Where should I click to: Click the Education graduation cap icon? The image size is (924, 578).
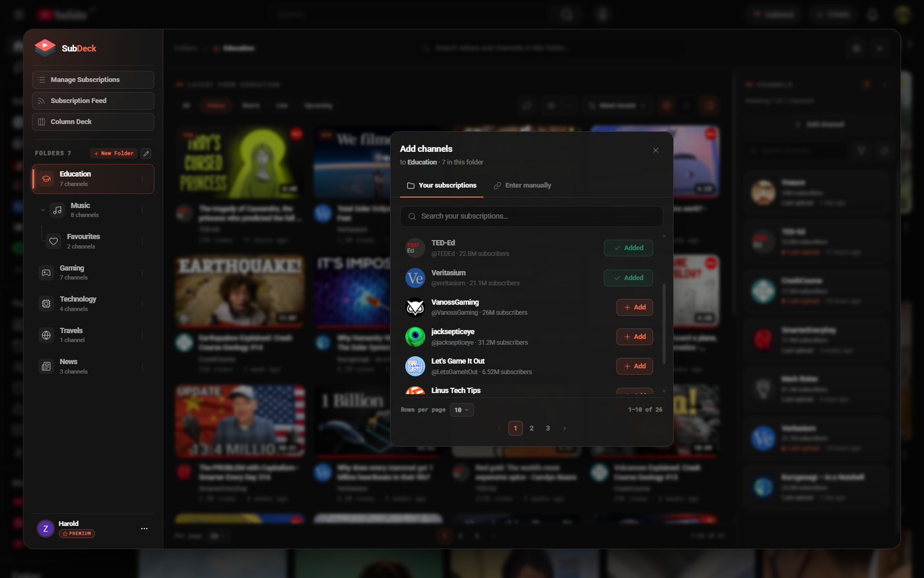click(x=46, y=179)
